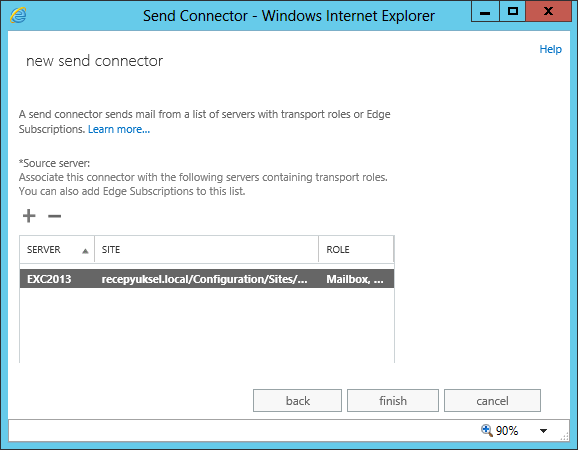Screen dimensions: 578x450
Task: Go back to previous wizard page
Action: [x=297, y=401]
